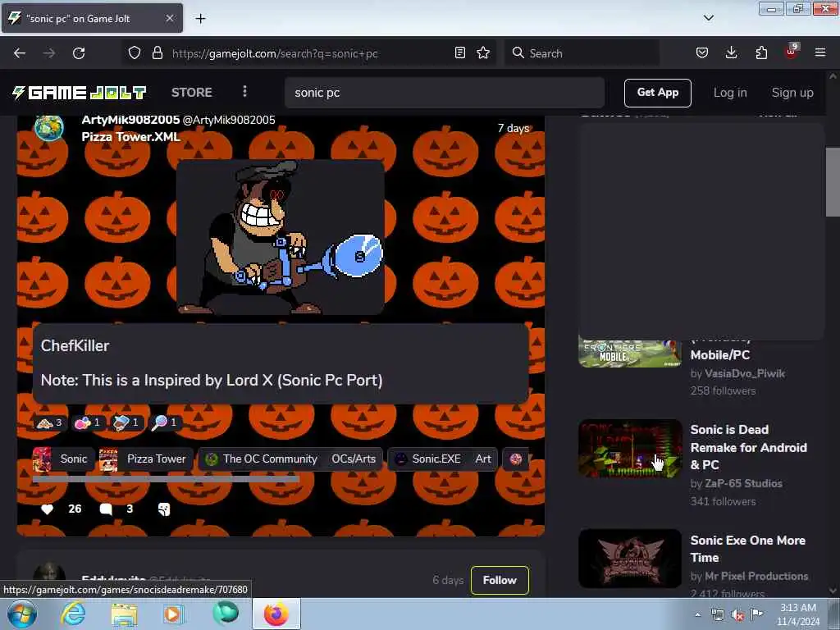Click the Get App button
Screen dimensions: 840x630
click(x=657, y=93)
